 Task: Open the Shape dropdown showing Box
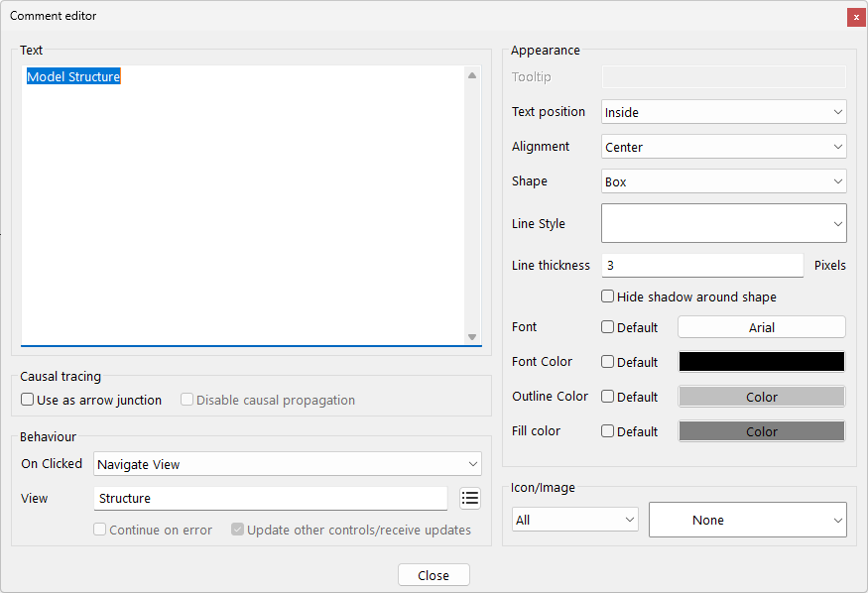click(x=723, y=181)
